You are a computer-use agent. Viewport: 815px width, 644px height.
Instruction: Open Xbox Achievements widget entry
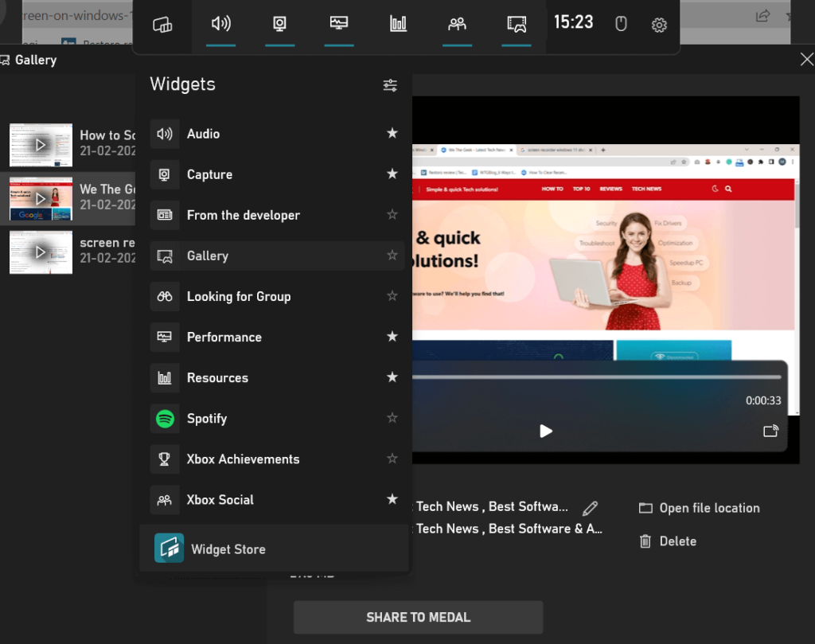tap(277, 459)
